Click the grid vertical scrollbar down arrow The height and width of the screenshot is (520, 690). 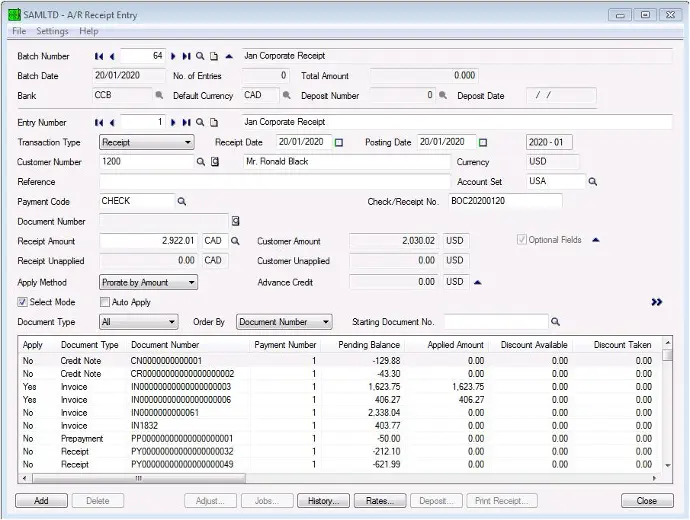(x=668, y=465)
